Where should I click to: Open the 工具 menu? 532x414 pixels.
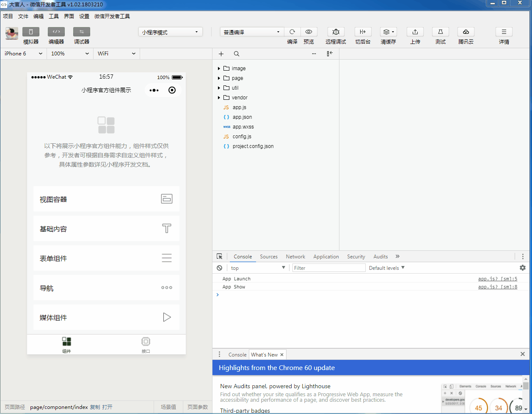54,16
